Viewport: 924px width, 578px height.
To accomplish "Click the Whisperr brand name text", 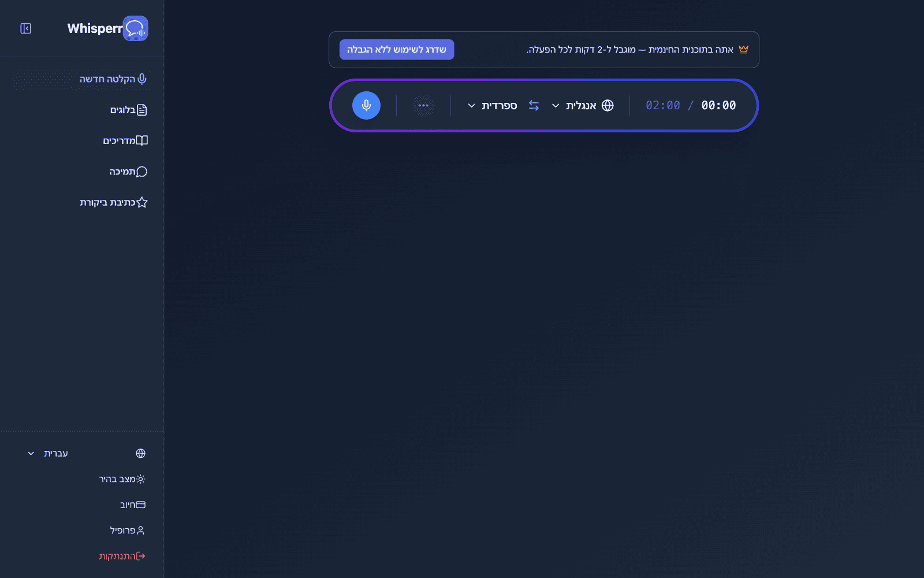I will coord(95,28).
